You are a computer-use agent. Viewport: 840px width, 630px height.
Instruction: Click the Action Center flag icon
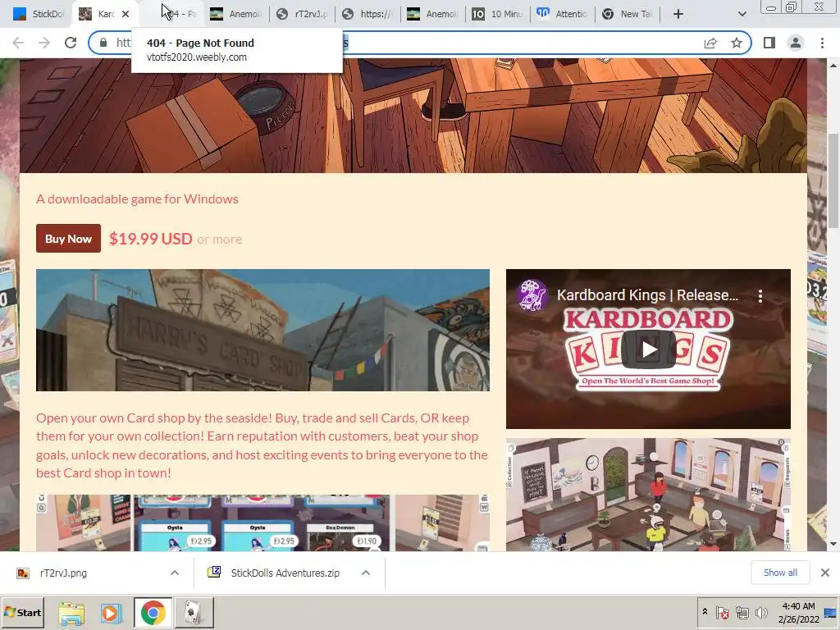pos(722,612)
